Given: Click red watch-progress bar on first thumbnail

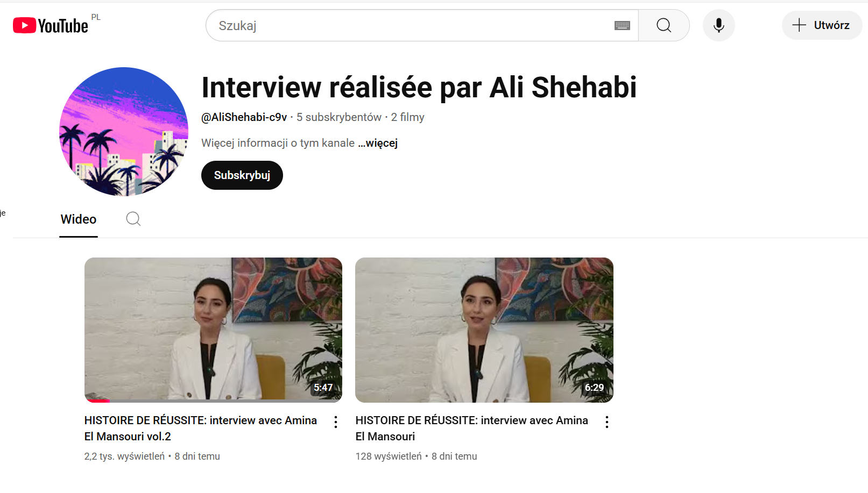Looking at the screenshot, I should pos(99,401).
